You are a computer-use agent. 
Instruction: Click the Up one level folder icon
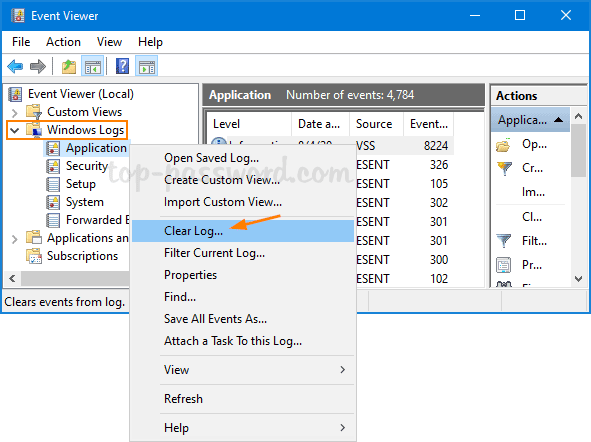pos(69,67)
